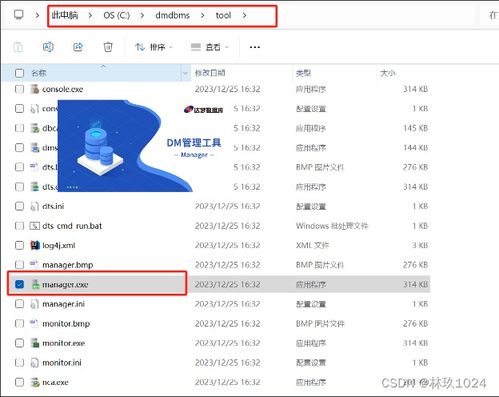Open the three-dot more options menu
Image resolution: width=499 pixels, height=397 pixels.
255,47
